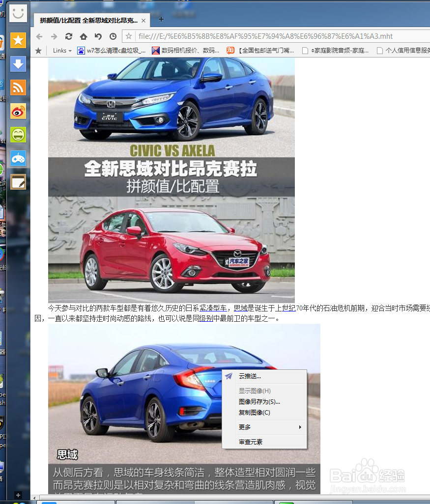Reload the page with refresh icon

point(68,36)
